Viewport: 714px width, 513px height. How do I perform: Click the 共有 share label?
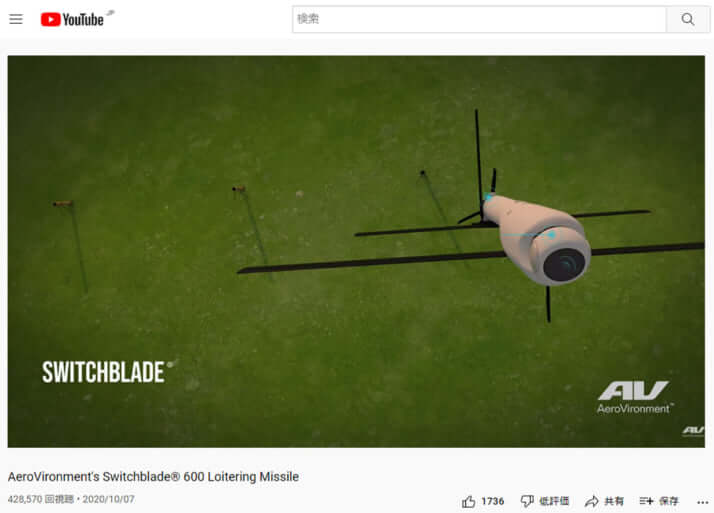[x=614, y=502]
